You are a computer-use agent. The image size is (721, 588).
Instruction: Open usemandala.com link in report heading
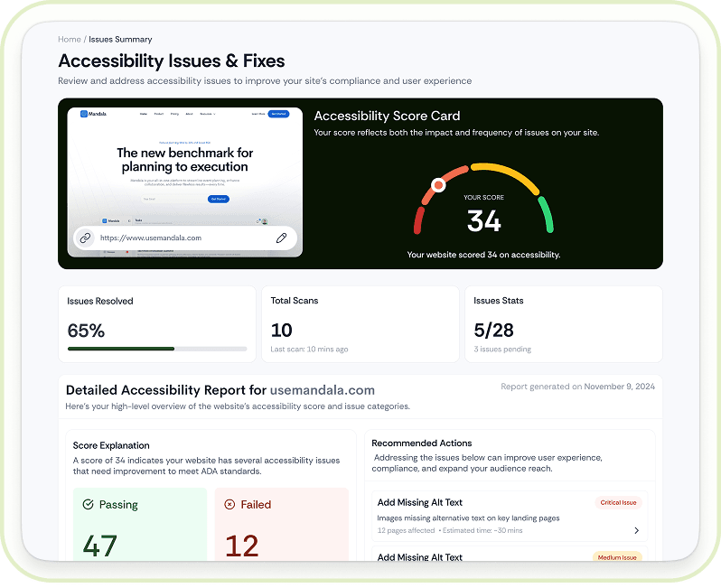(323, 390)
